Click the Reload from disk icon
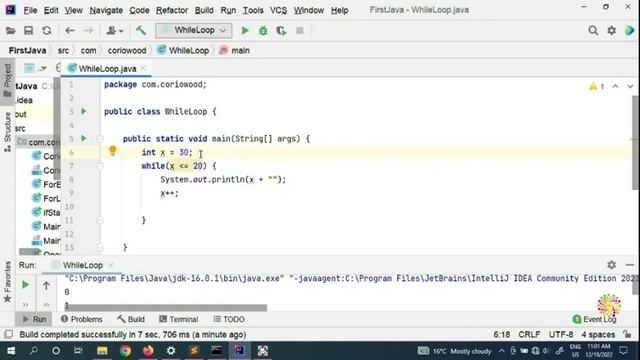Image resolution: width=640 pixels, height=360 pixels. click(x=47, y=31)
